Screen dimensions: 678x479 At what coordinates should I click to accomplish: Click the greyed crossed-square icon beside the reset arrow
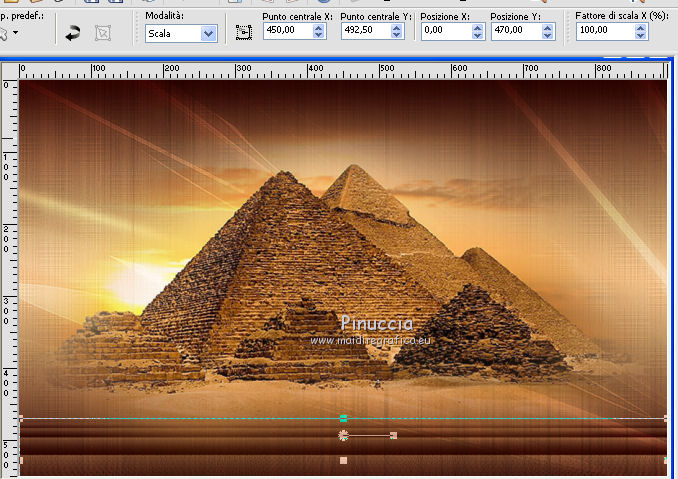[x=103, y=33]
